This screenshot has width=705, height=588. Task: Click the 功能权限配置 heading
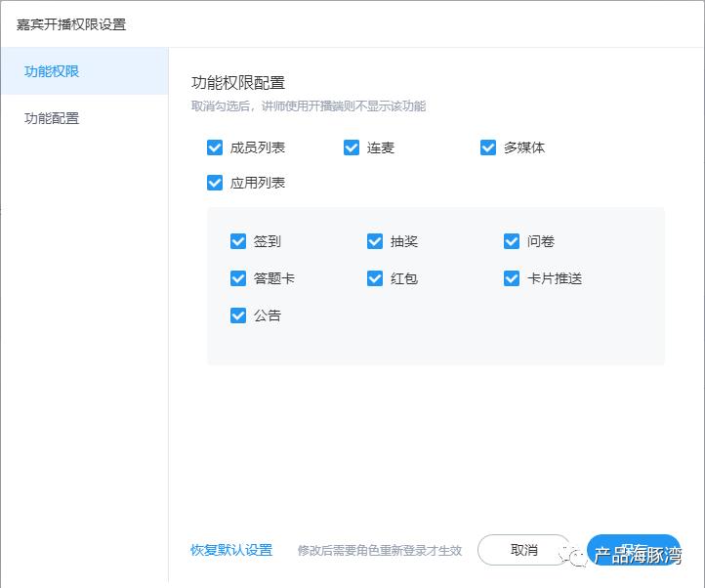[238, 83]
